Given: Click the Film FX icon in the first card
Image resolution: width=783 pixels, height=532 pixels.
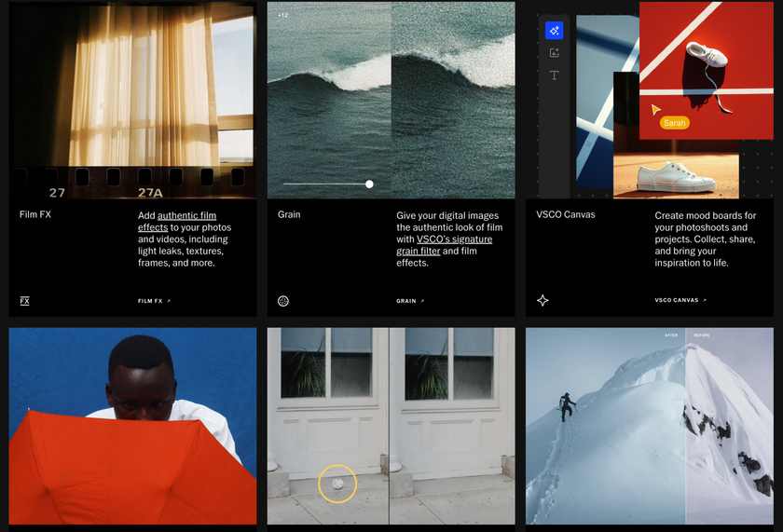Looking at the screenshot, I should (x=24, y=301).
